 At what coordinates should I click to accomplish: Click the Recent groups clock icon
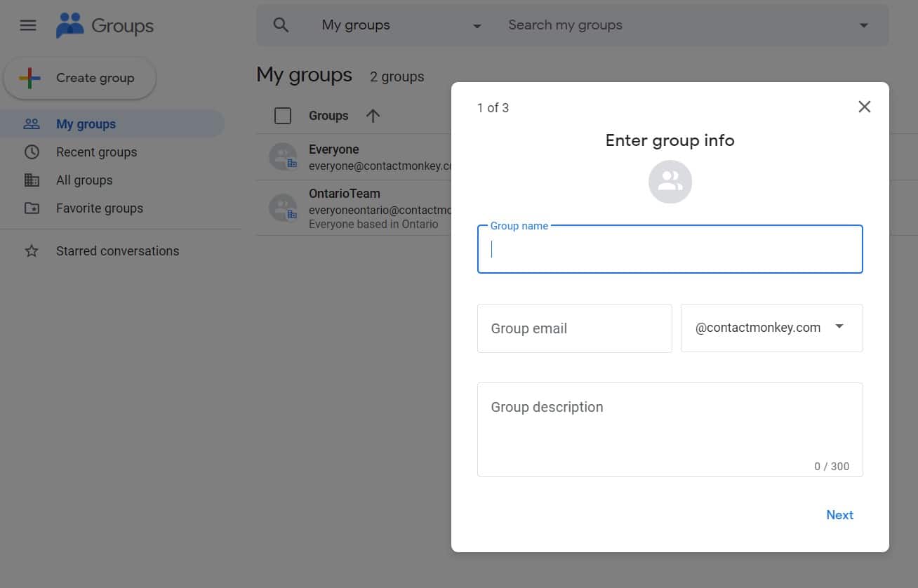click(32, 152)
